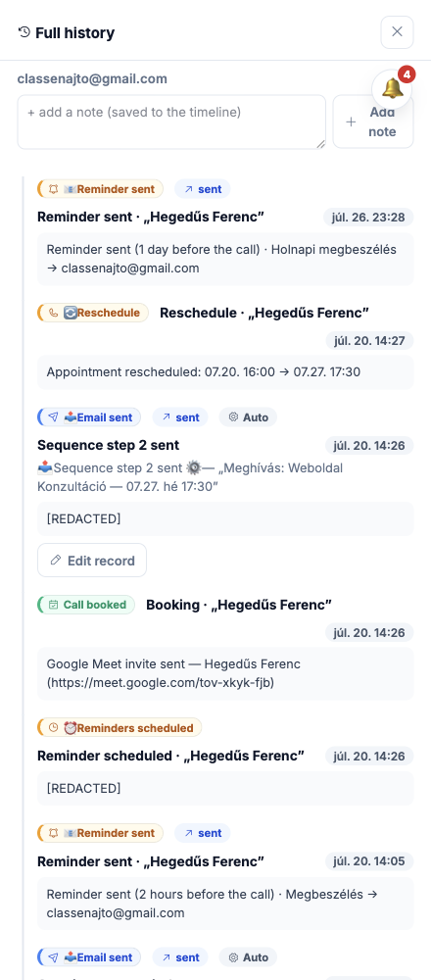Open Edit record for Sequence step 2

pyautogui.click(x=92, y=560)
